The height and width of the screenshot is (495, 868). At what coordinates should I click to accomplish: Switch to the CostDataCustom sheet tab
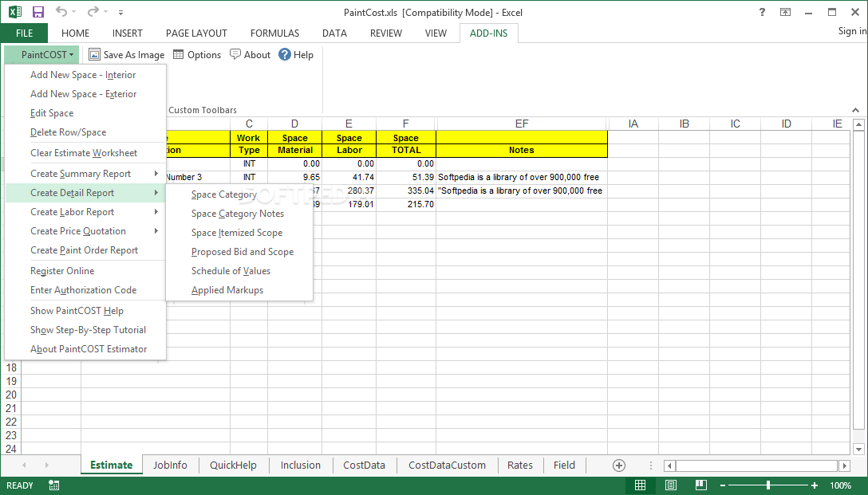point(447,466)
